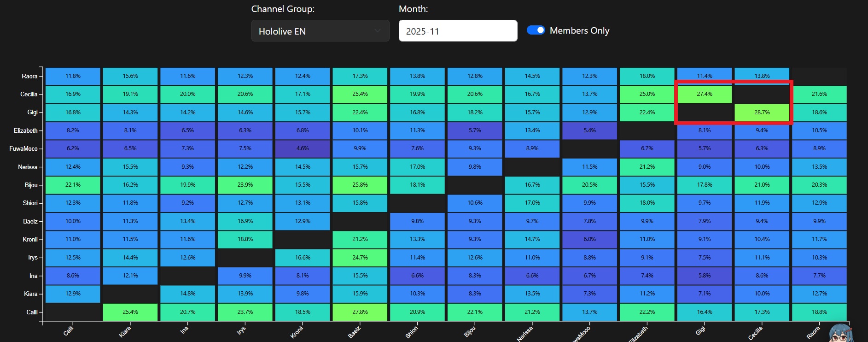Image resolution: width=868 pixels, height=342 pixels.
Task: Select the Gigi row, Cecilia column cell 28.7%
Action: click(762, 112)
